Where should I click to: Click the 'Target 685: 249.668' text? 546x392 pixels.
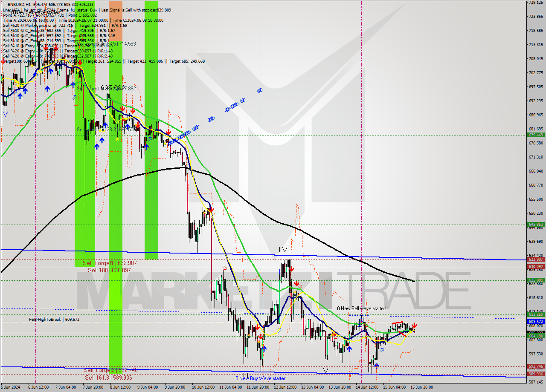187,61
